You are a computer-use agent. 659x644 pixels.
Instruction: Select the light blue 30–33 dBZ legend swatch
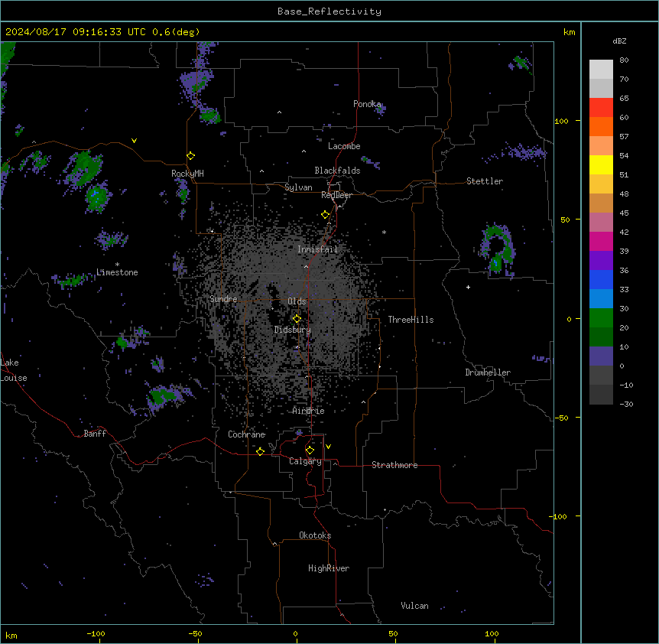[601, 299]
